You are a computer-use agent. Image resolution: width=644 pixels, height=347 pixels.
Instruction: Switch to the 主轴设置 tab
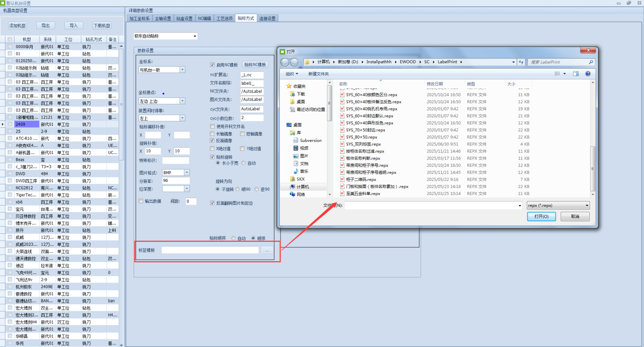click(x=163, y=19)
